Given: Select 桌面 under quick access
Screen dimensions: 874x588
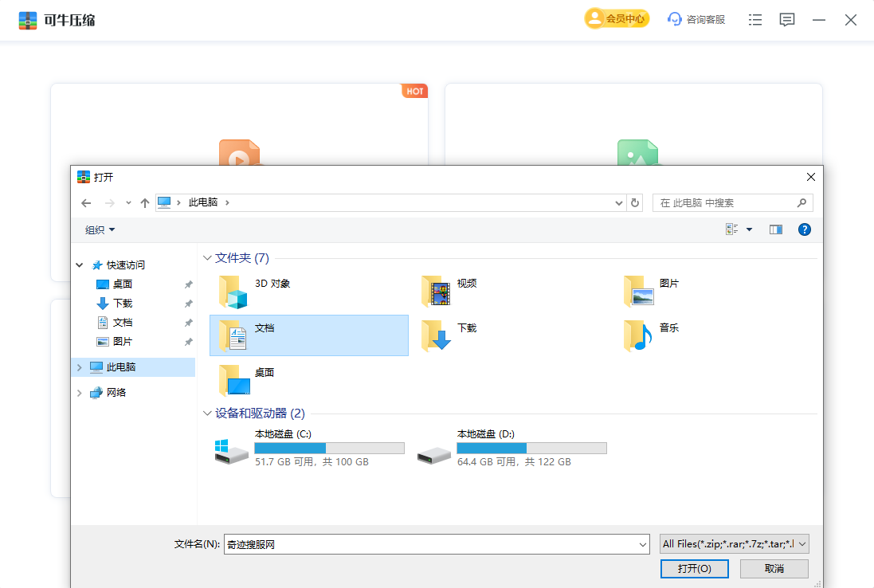Looking at the screenshot, I should click(x=122, y=284).
